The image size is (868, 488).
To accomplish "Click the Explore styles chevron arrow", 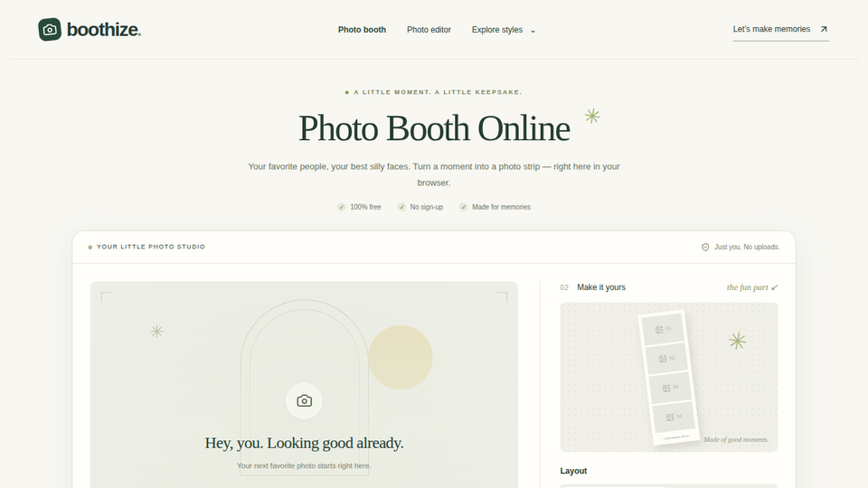I will pos(533,31).
